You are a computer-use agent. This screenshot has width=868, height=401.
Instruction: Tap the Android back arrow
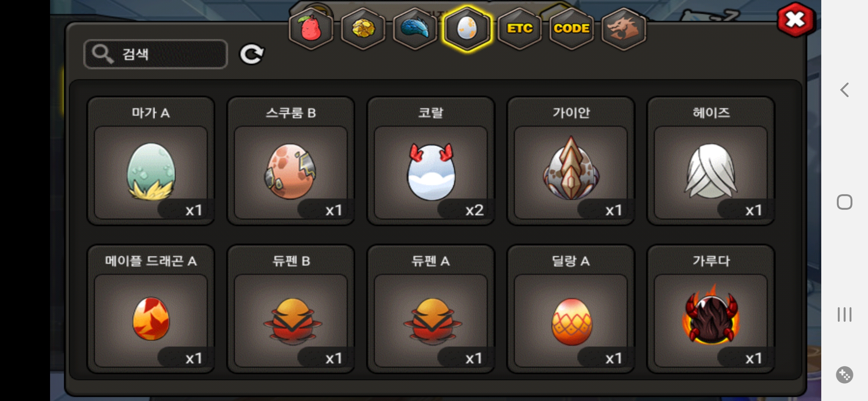pyautogui.click(x=845, y=90)
